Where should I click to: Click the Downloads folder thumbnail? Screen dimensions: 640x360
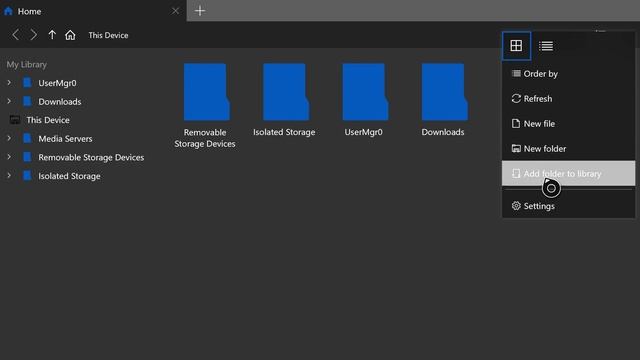[444, 92]
